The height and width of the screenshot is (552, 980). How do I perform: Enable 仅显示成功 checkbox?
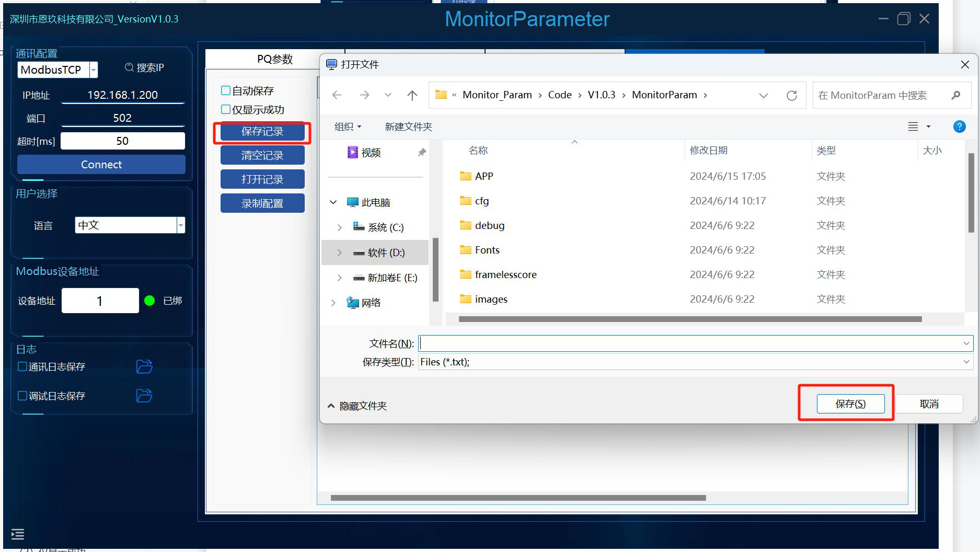(x=226, y=109)
